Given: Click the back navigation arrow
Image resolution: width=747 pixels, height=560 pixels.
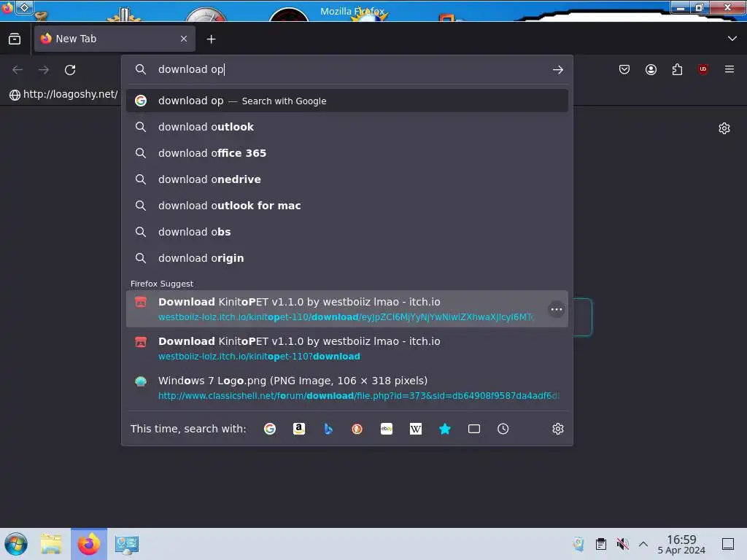Looking at the screenshot, I should click(18, 69).
